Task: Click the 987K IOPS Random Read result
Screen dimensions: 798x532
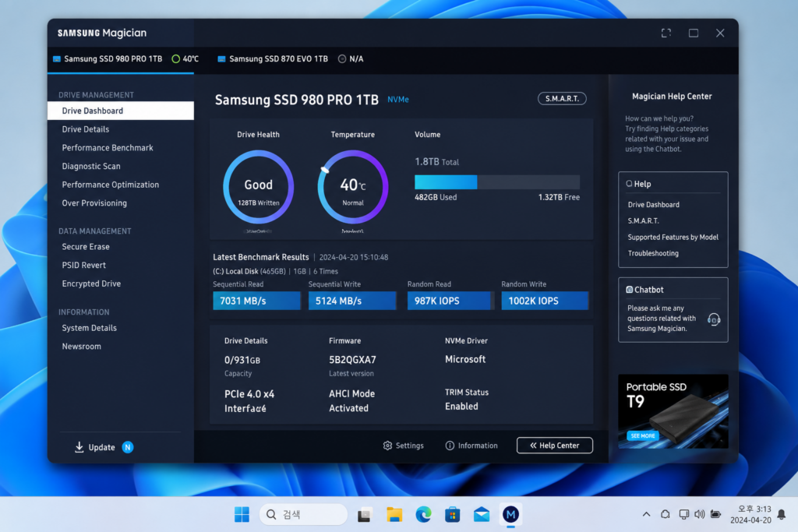Action: [x=450, y=301]
